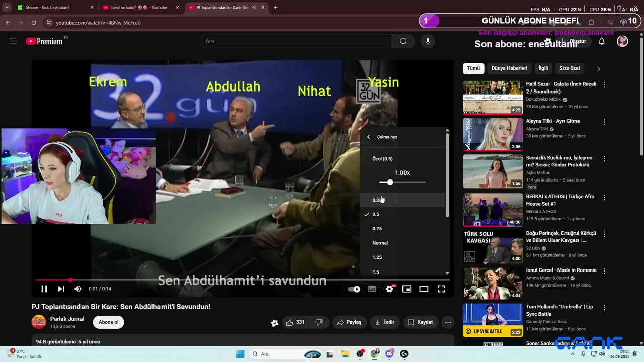This screenshot has width=644, height=362.
Task: Open browser tab list dropdown
Action: [7, 8]
